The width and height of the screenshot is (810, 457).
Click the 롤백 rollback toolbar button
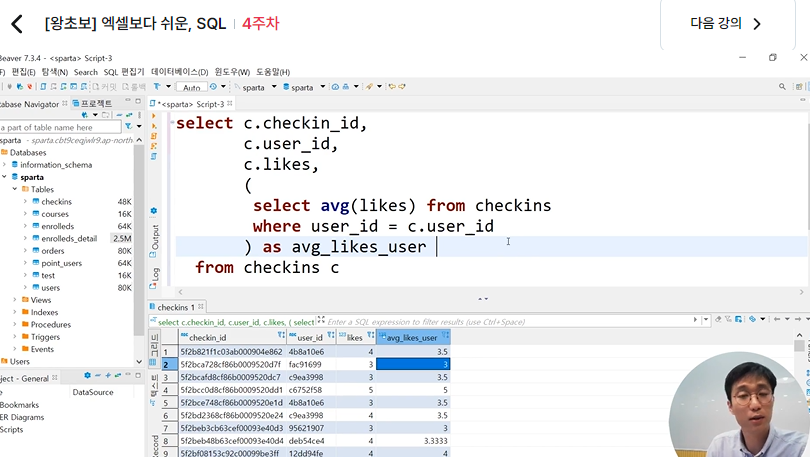[x=134, y=87]
